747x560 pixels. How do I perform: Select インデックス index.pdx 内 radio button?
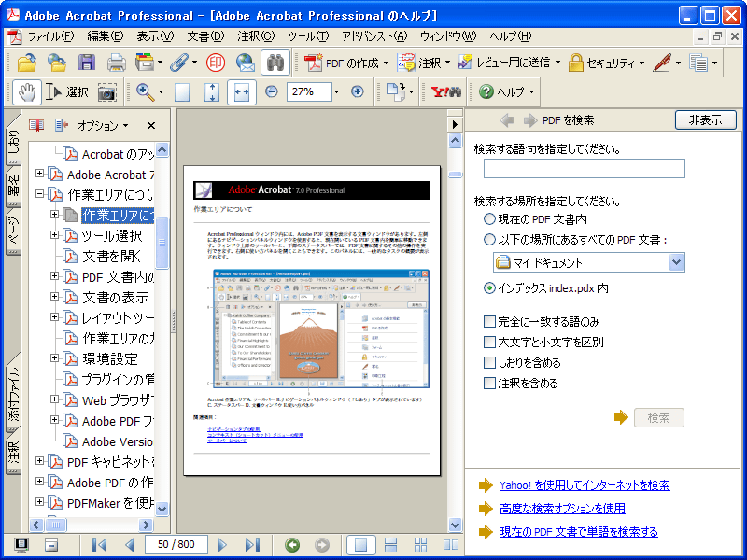click(489, 288)
